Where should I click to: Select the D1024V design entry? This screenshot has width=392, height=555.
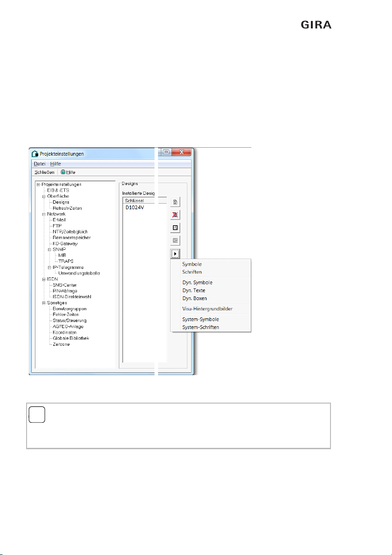point(135,208)
